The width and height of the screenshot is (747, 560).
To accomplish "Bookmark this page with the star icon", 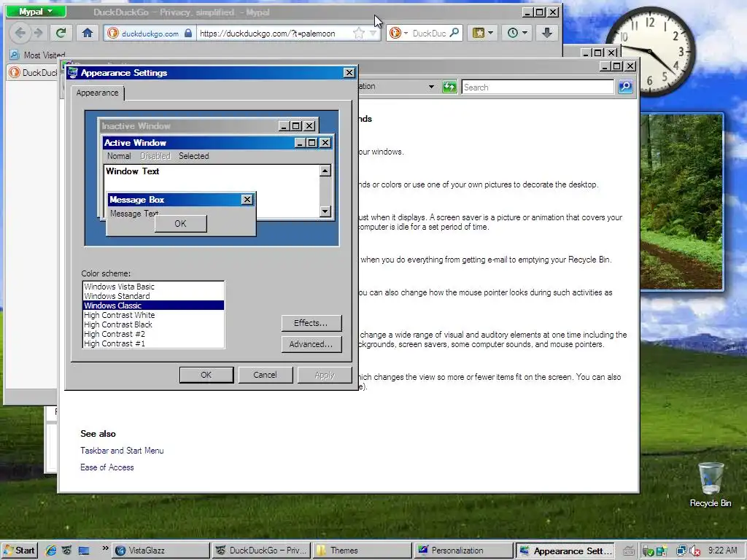I will (x=359, y=33).
